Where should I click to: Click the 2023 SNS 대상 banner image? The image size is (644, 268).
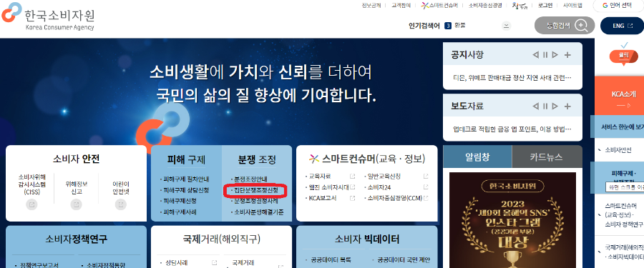(x=512, y=220)
